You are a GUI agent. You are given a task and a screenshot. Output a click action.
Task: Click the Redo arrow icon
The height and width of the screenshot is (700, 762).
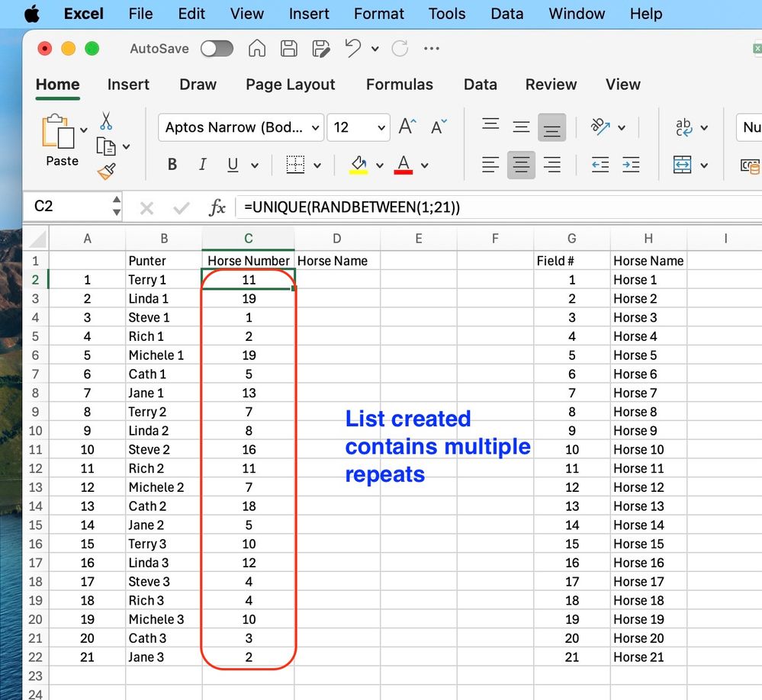(400, 48)
